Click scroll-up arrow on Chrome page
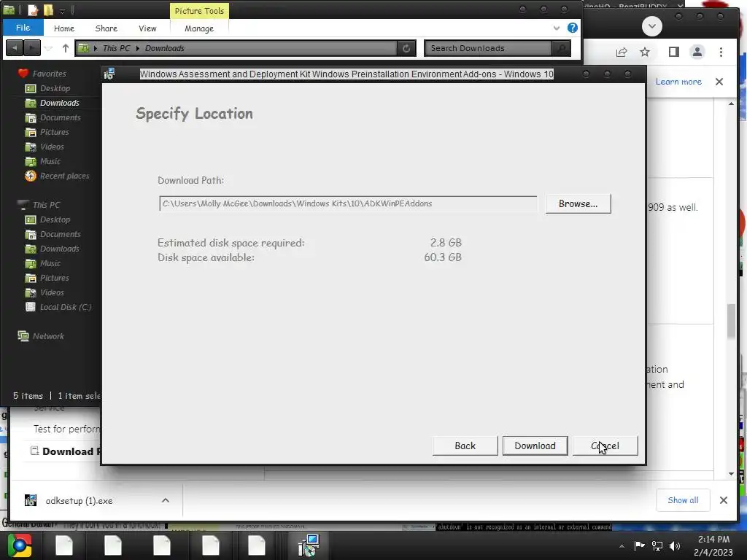 pos(731,104)
